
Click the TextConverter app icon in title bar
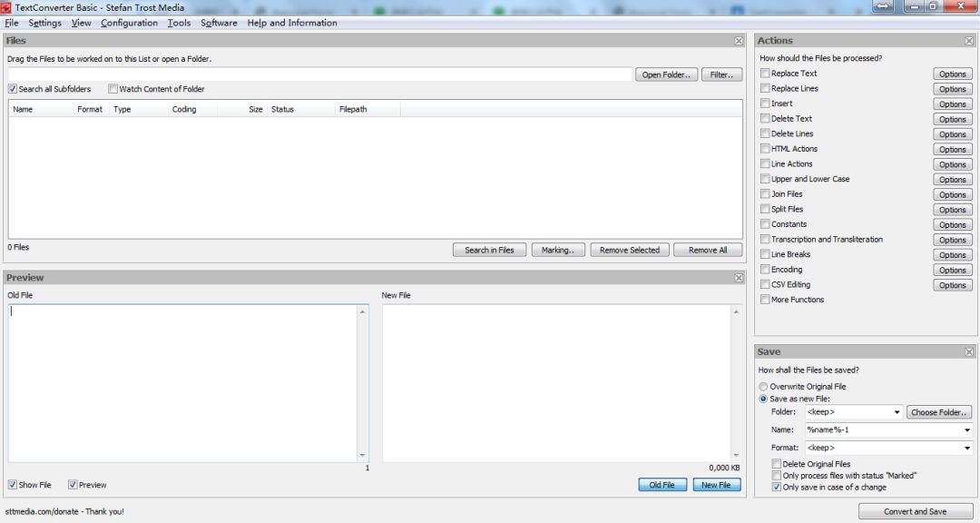pos(6,7)
